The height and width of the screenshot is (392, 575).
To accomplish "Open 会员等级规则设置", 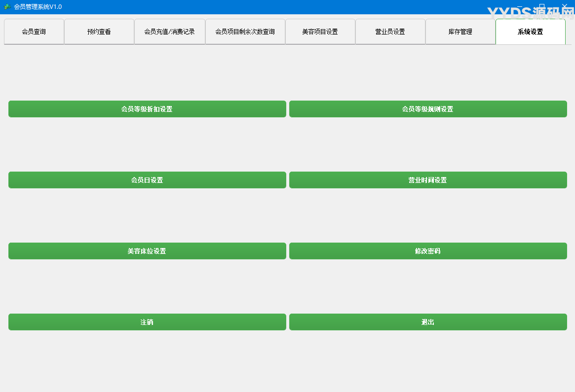I will click(x=427, y=108).
